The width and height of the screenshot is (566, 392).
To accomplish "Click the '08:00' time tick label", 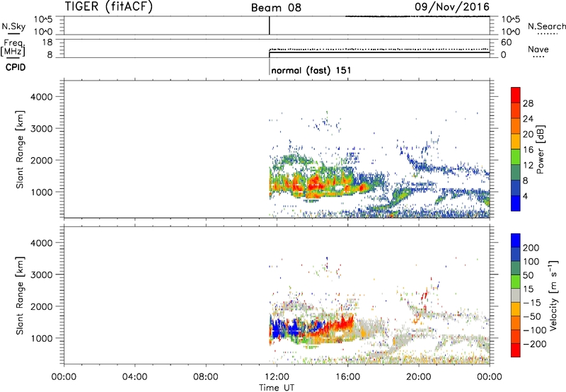I will click(x=205, y=377).
